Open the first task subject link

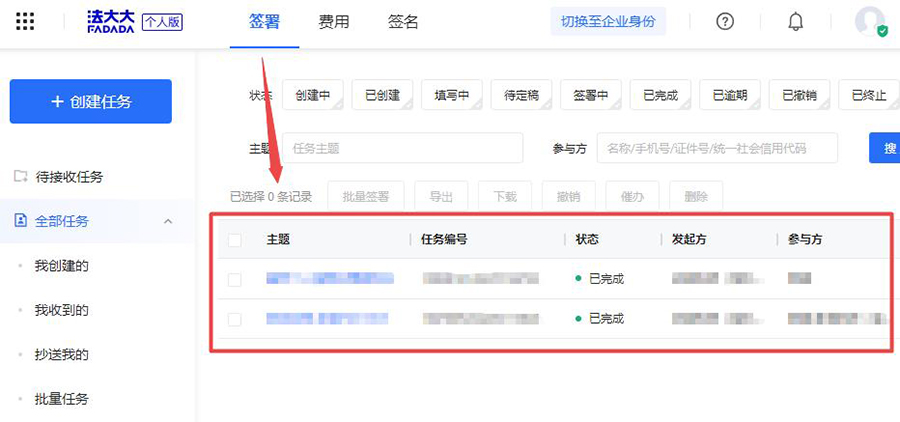pyautogui.click(x=329, y=279)
